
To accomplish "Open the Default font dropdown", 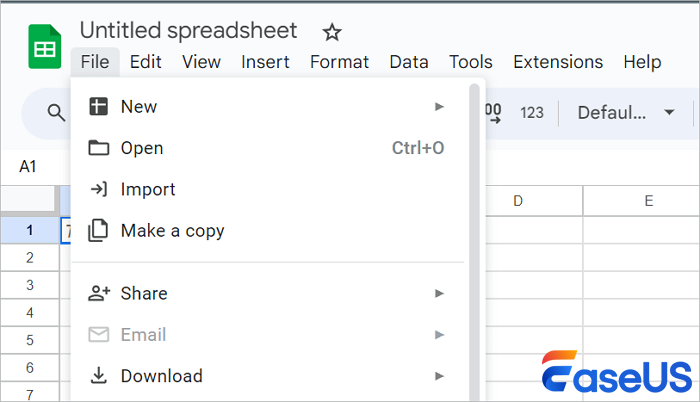I will click(625, 113).
